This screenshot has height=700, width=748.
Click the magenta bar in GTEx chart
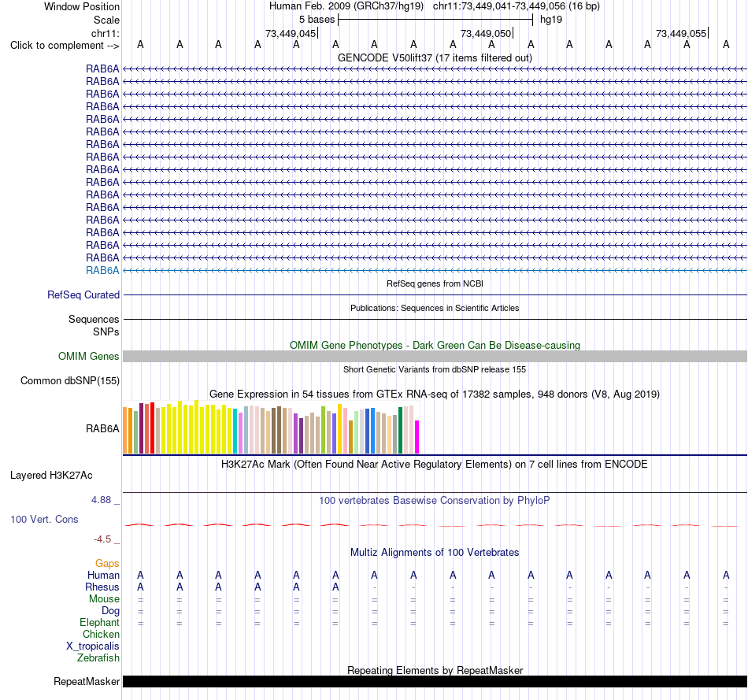point(417,436)
